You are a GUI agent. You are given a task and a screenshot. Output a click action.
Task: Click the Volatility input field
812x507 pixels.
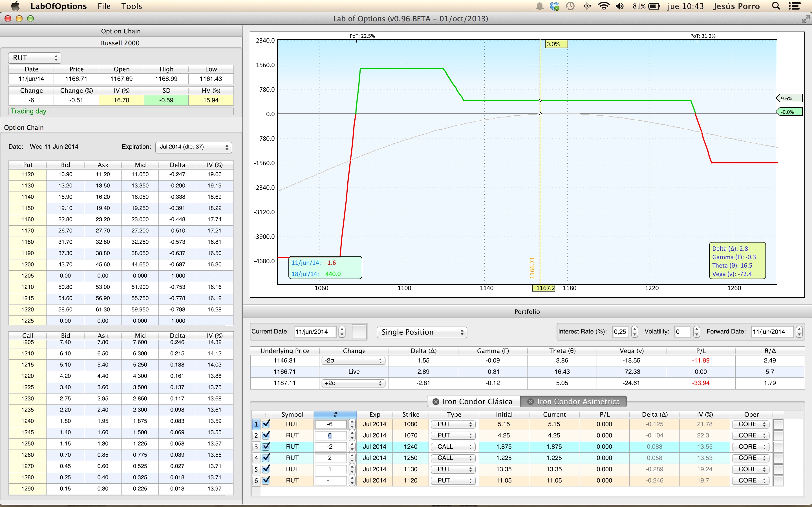tap(682, 332)
